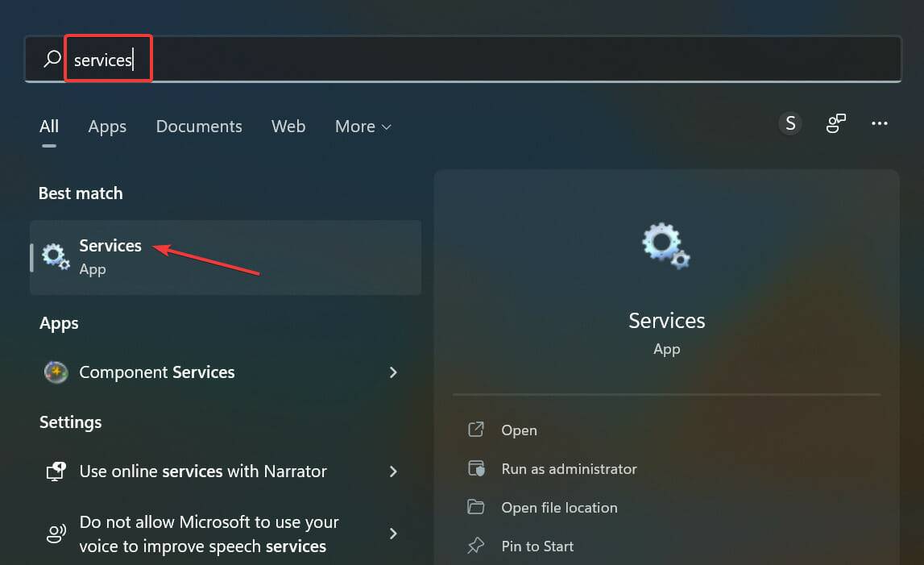Expand the Narrator online services chevron
924x565 pixels.
pyautogui.click(x=393, y=471)
